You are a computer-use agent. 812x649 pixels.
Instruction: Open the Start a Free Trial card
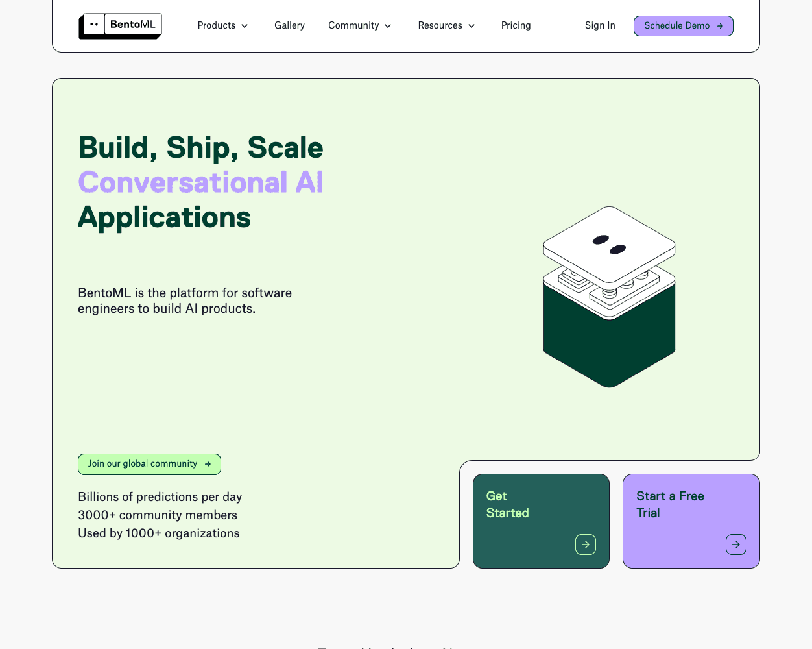(691, 521)
